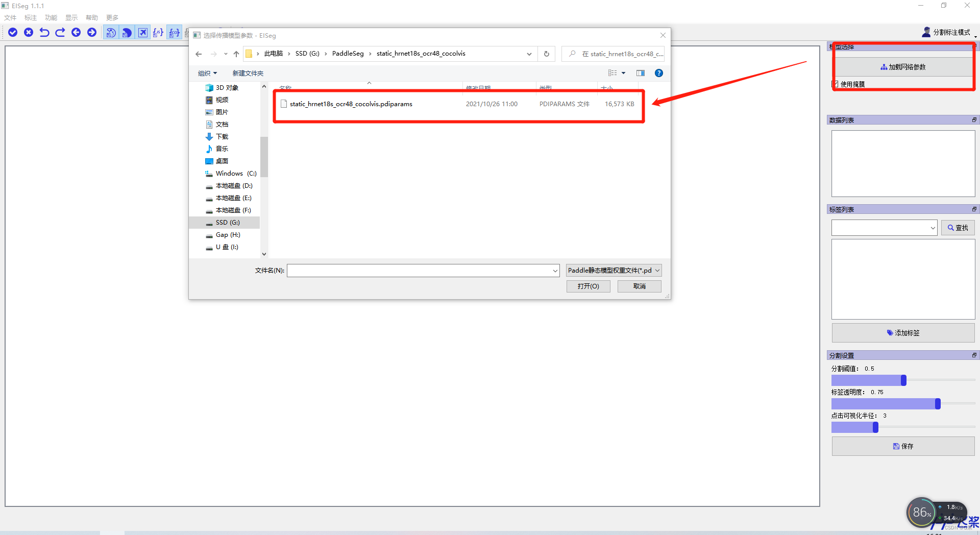980x535 pixels.
Task: Toggle the 使用掩膜 checkbox
Action: (835, 84)
